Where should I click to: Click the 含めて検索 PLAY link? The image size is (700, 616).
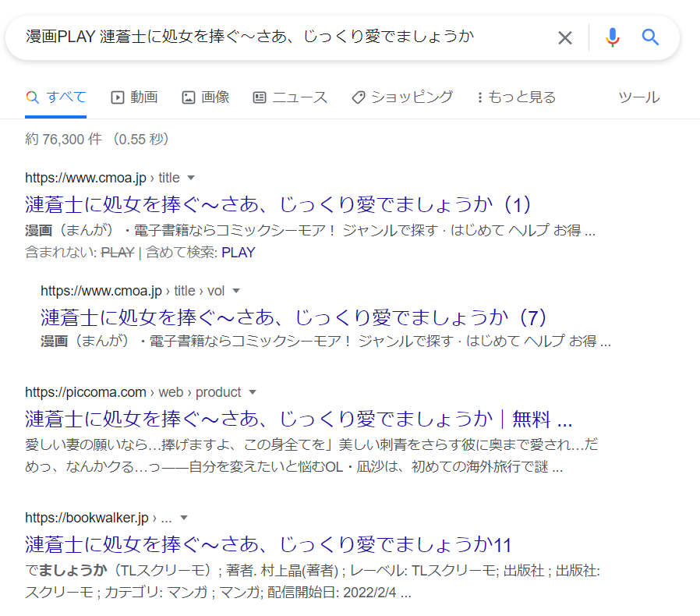(x=238, y=253)
